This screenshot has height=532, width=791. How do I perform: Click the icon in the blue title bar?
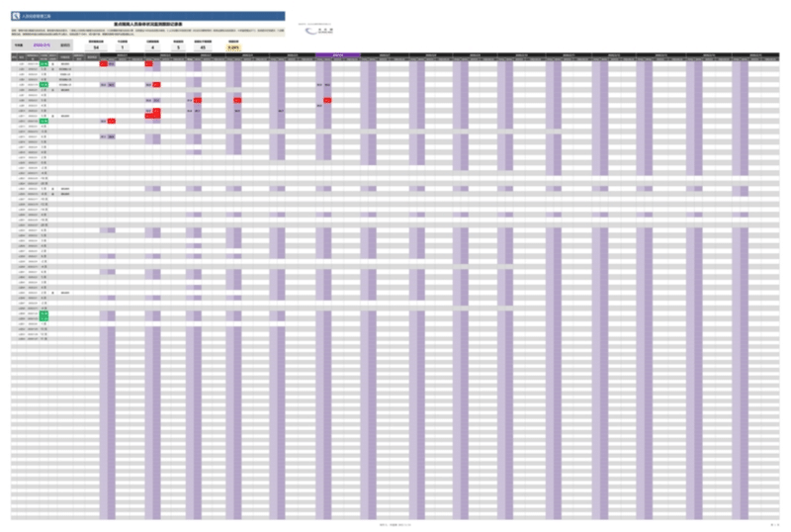click(16, 17)
